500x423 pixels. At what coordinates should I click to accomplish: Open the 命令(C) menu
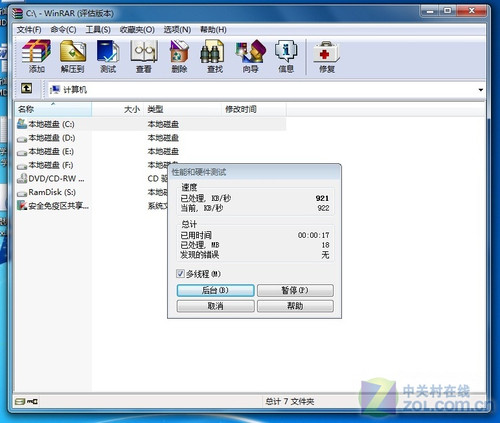tap(63, 30)
